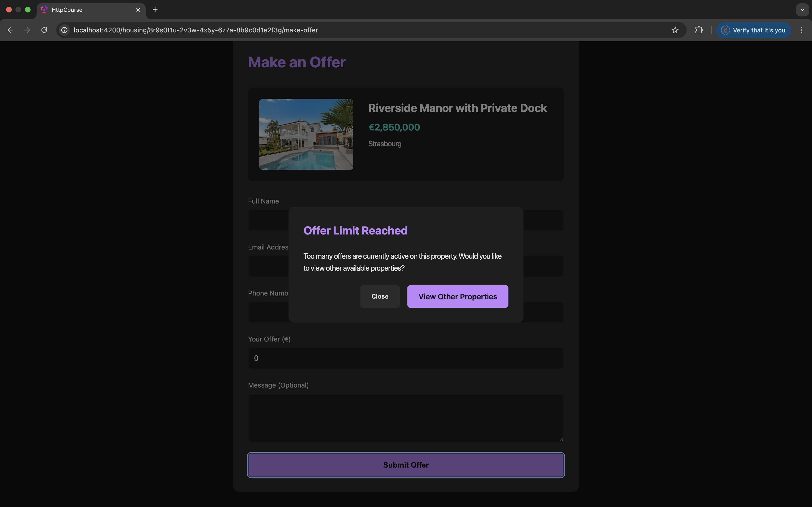Click into the Message (Optional) textarea
The height and width of the screenshot is (507, 812).
point(405,418)
